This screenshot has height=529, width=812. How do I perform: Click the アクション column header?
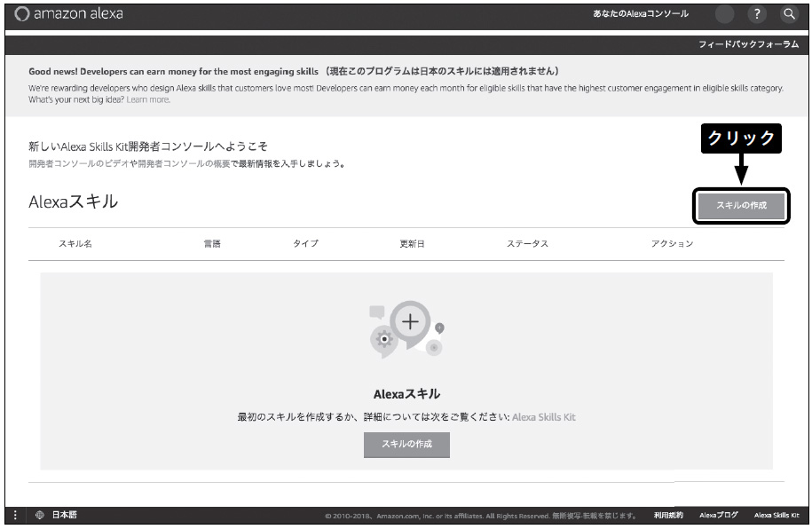pos(672,243)
